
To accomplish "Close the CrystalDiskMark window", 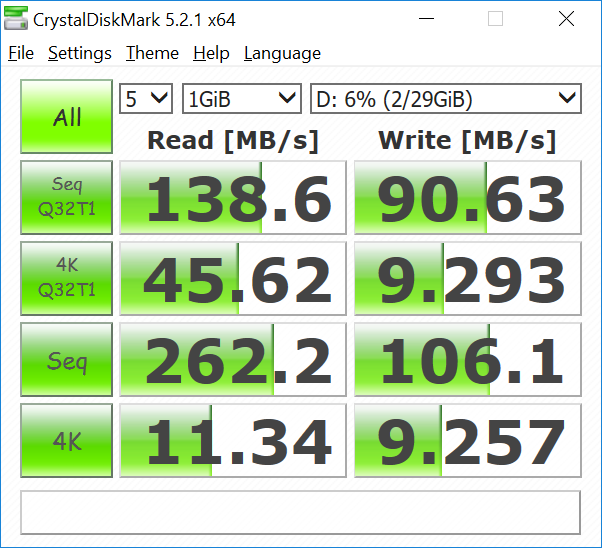I will point(566,18).
